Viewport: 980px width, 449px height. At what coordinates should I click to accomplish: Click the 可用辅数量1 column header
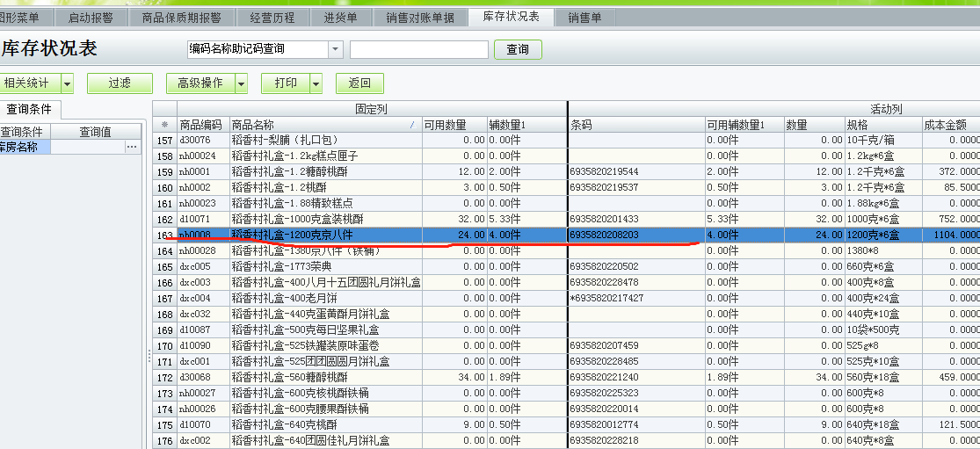click(x=744, y=125)
